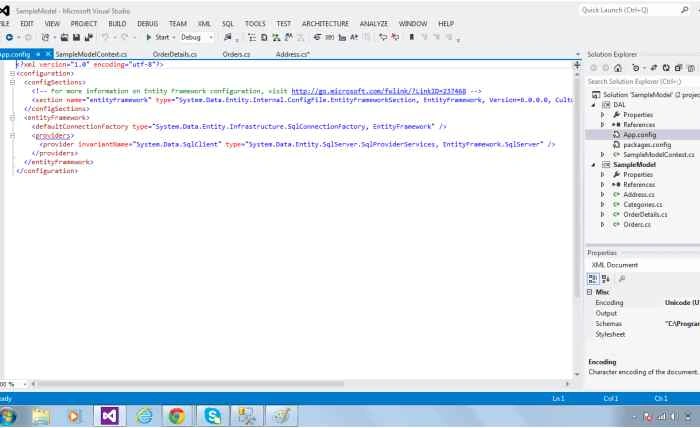Click Collapse All in Solution Explorer toolbar

678,68
